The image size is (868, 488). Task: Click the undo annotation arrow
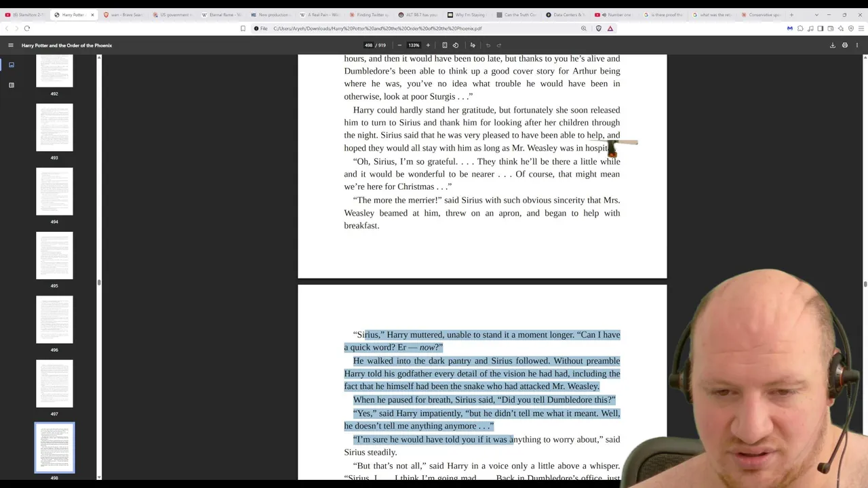tap(488, 45)
